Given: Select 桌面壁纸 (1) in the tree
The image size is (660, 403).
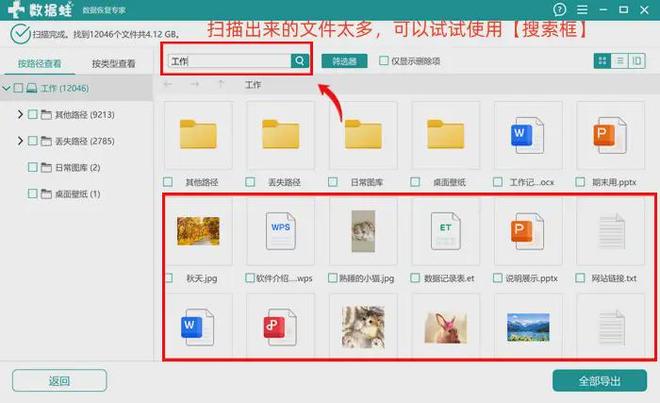Looking at the screenshot, I should pos(77,194).
